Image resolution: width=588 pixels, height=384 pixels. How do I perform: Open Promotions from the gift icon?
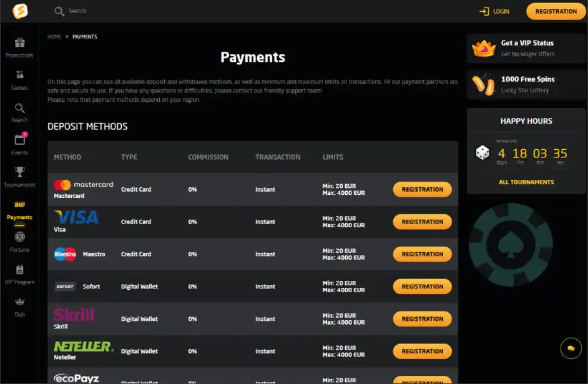[x=19, y=44]
